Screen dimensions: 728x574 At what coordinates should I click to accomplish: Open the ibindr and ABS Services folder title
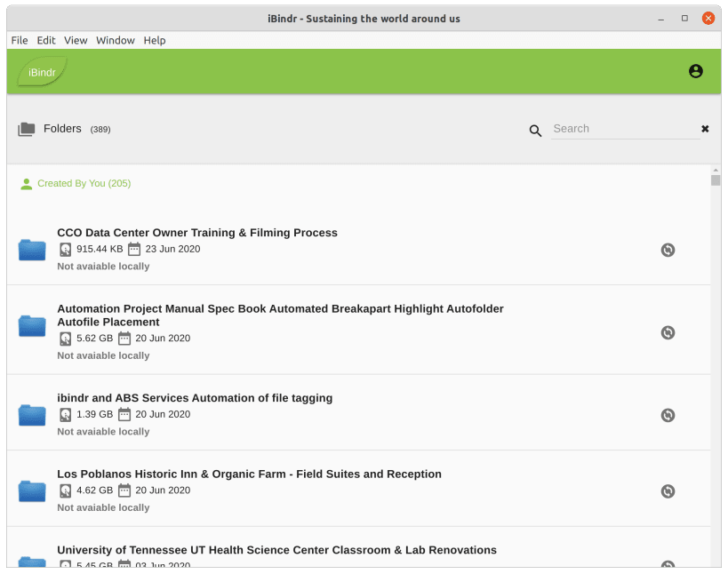(195, 398)
